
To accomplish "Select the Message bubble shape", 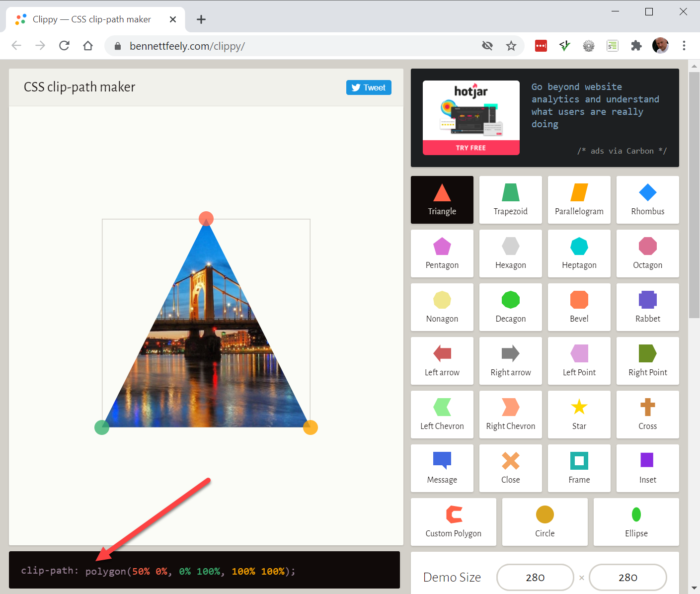I will 442,468.
